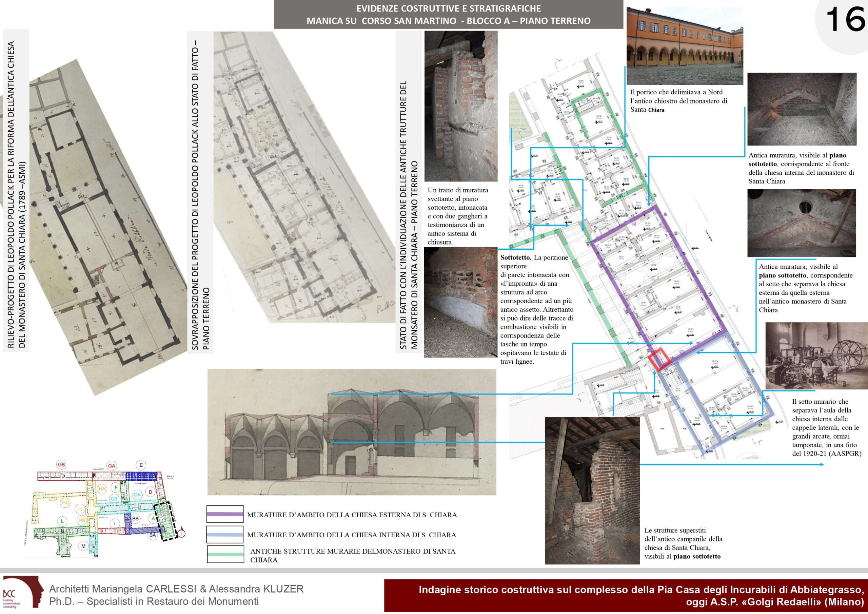Click the green A block circle marker

click(x=153, y=518)
